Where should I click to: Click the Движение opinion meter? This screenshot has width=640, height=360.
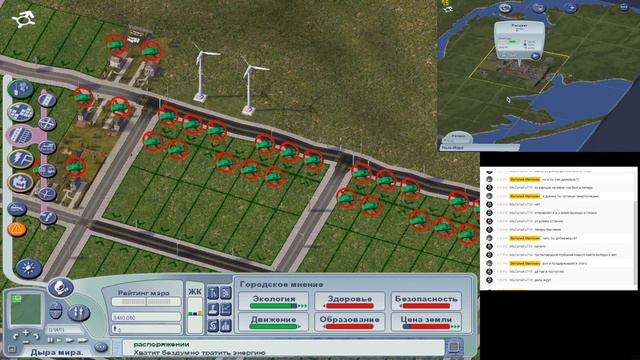273,322
